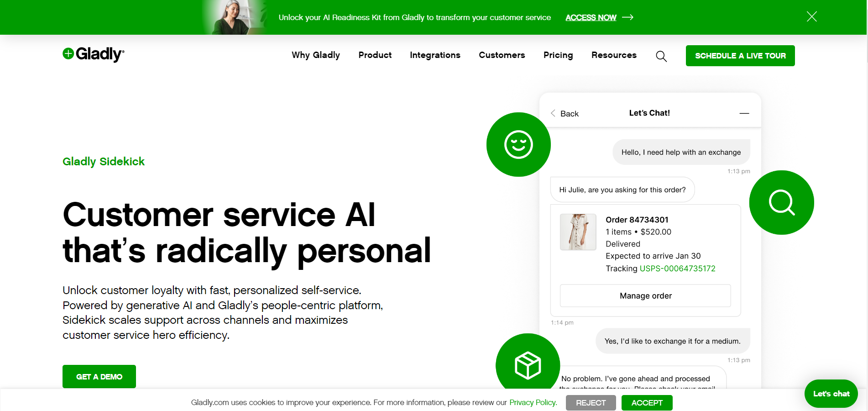Screen dimensions: 868x411
Task: Open the Resources menu
Action: point(614,55)
